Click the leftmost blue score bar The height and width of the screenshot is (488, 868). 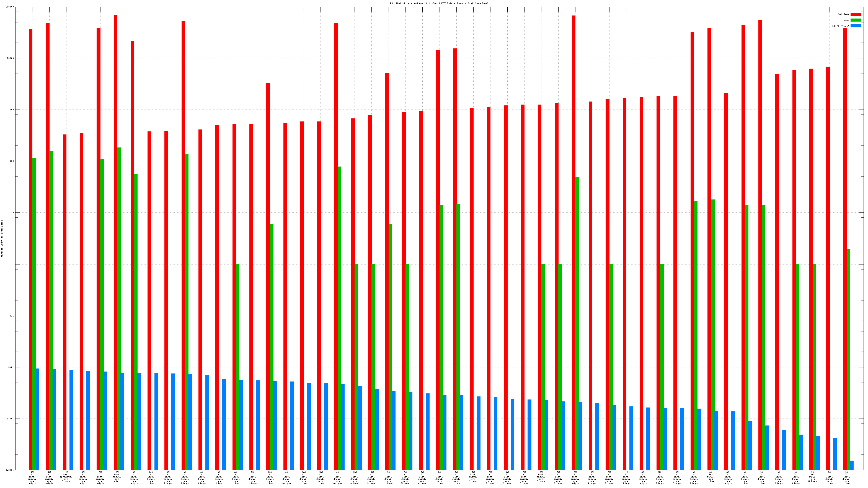37,419
